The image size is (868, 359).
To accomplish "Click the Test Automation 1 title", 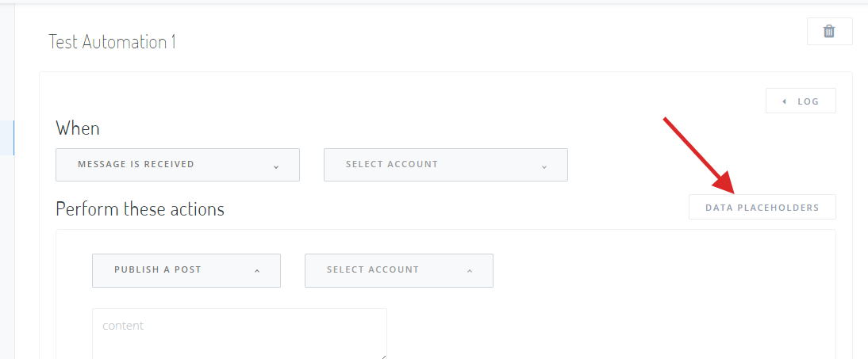I will point(112,41).
